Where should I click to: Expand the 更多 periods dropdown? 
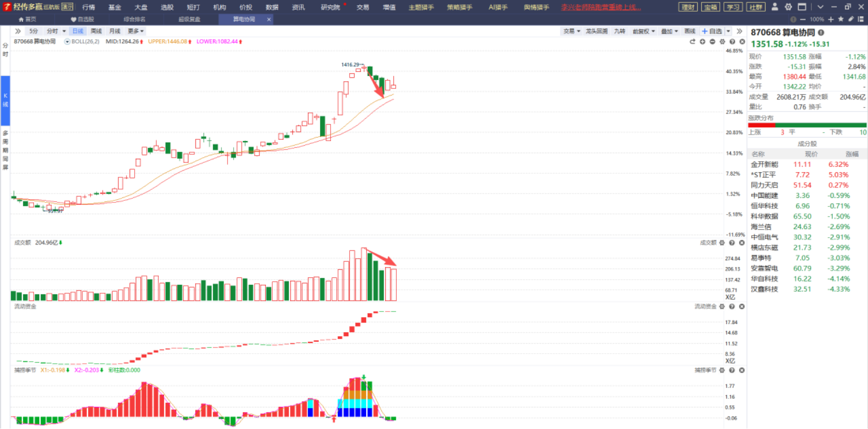tap(135, 31)
